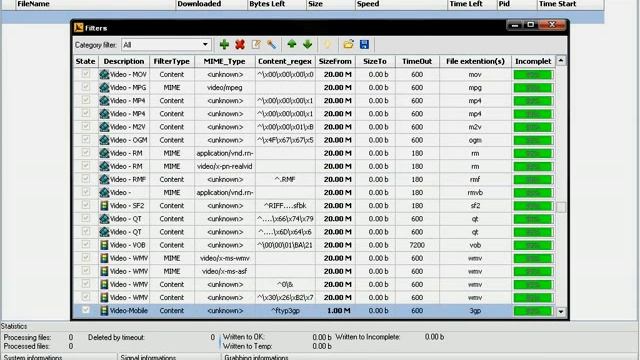Sort by File extention(s) column header
Screen dimensions: 640x360
coord(475,61)
